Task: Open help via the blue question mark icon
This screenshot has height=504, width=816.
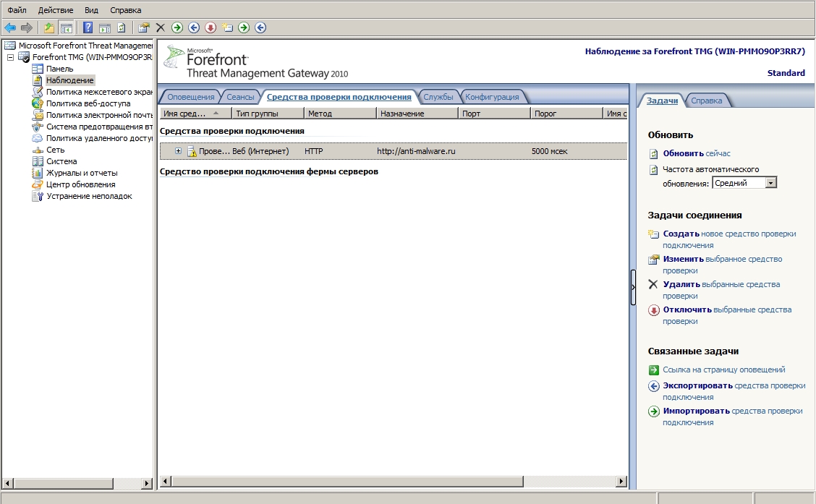Action: (x=88, y=27)
